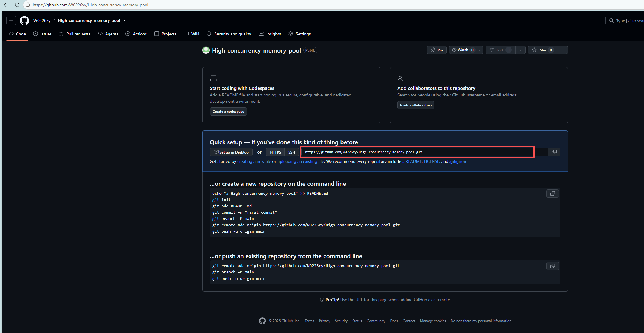The image size is (644, 333).
Task: Open the README recommendation link
Action: pos(414,161)
